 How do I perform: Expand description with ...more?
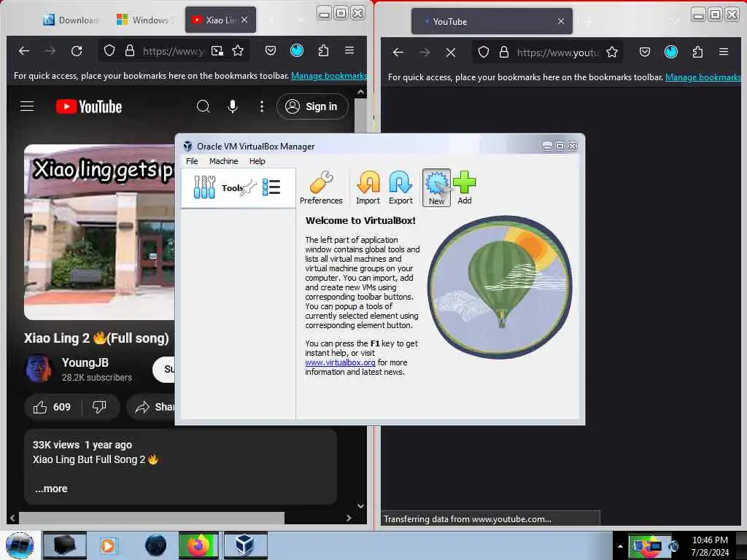coord(51,489)
